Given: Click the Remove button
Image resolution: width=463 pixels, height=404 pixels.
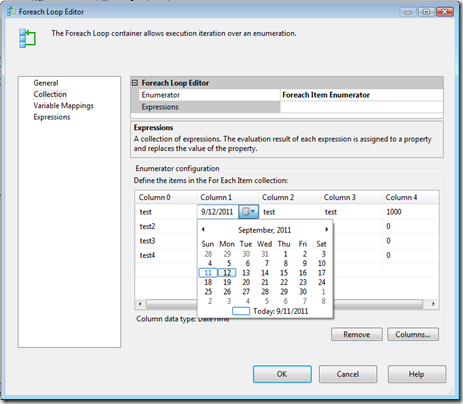Looking at the screenshot, I should (357, 334).
